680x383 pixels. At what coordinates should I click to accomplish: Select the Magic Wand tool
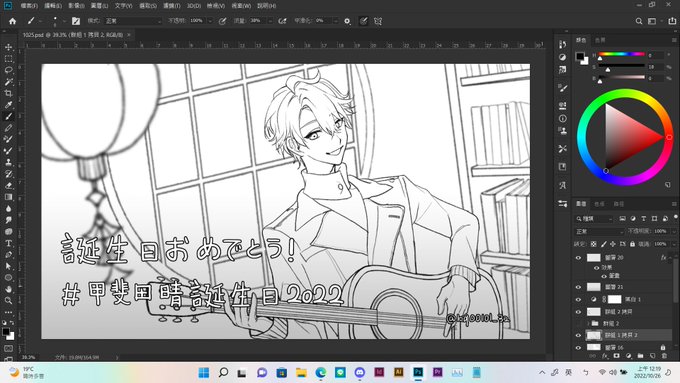(x=8, y=82)
